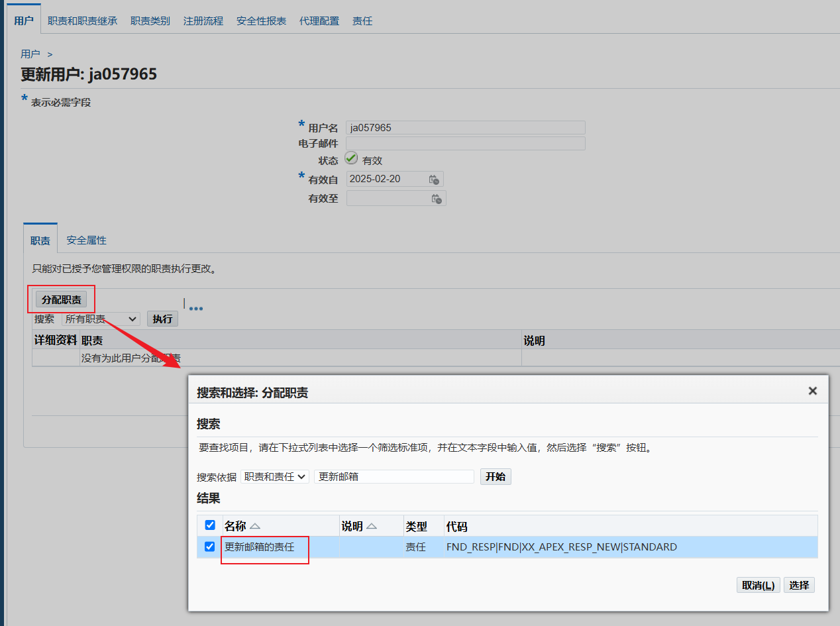
Task: Click the 用户 breadcrumb link
Action: (30, 54)
